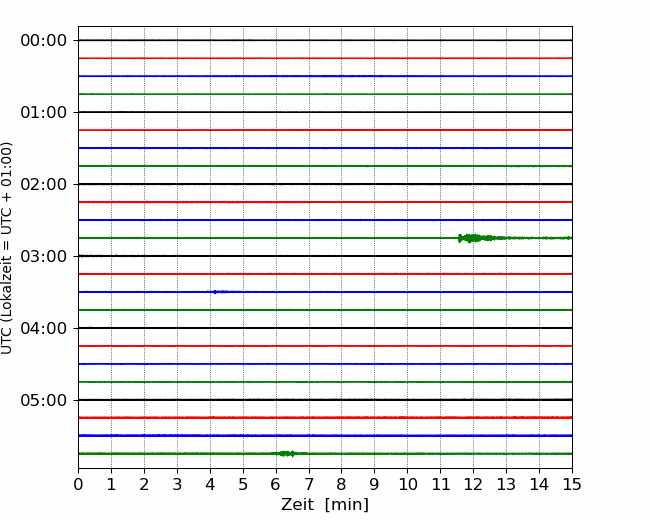650x520 pixels.
Task: Click the 05:00 time label
Action: pyautogui.click(x=43, y=400)
